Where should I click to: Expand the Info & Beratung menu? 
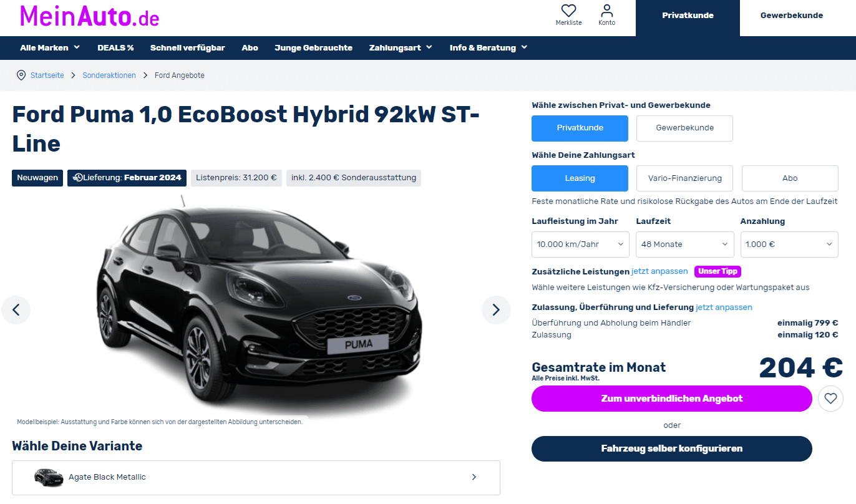[x=489, y=48]
